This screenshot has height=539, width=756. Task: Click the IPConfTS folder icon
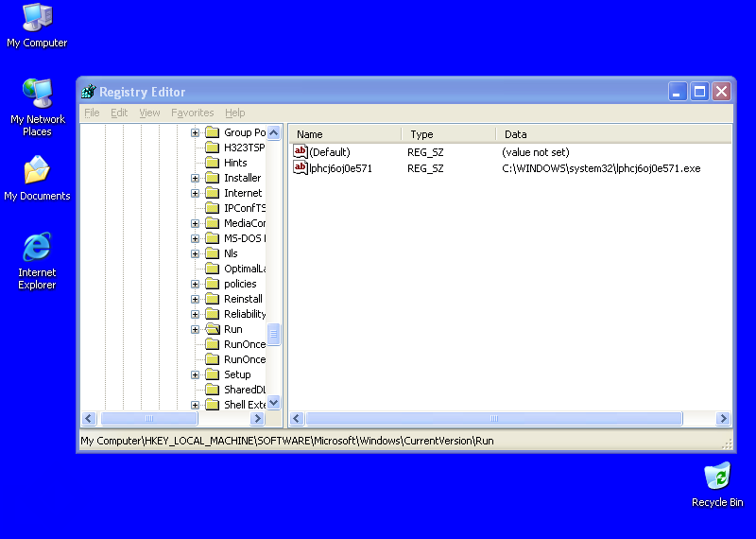click(212, 208)
